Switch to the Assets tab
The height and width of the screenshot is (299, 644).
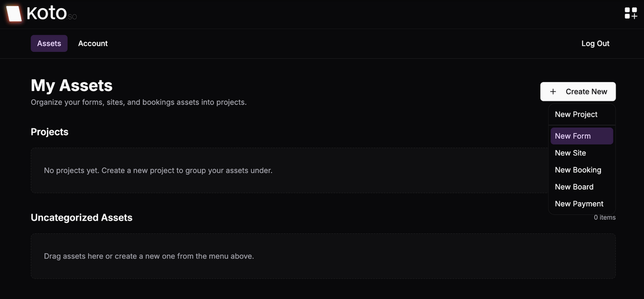49,44
